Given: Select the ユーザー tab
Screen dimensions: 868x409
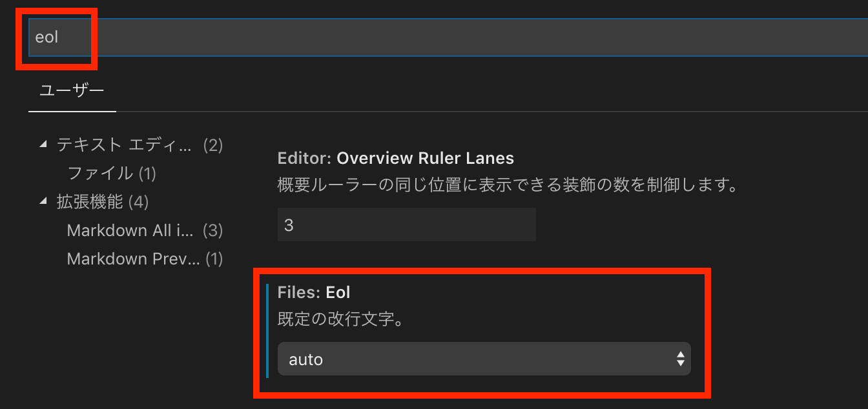Looking at the screenshot, I should pos(72,91).
